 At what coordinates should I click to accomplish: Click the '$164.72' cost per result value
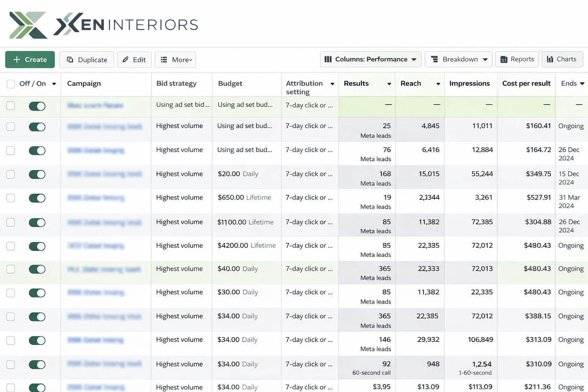point(539,150)
